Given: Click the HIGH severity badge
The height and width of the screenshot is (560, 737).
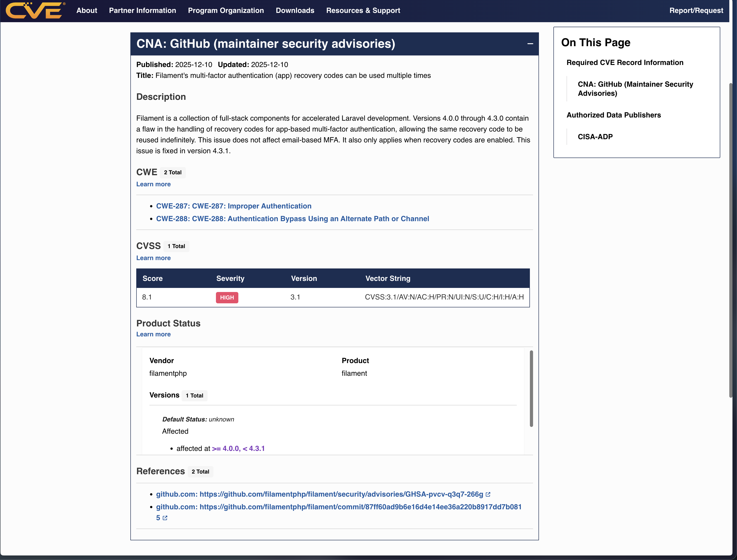Looking at the screenshot, I should pyautogui.click(x=227, y=297).
